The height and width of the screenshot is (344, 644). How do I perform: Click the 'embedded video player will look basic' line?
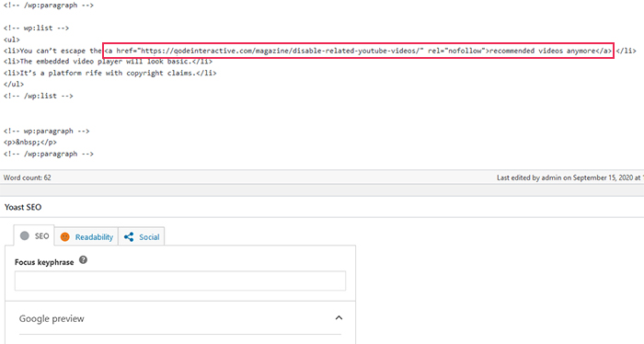click(x=108, y=62)
